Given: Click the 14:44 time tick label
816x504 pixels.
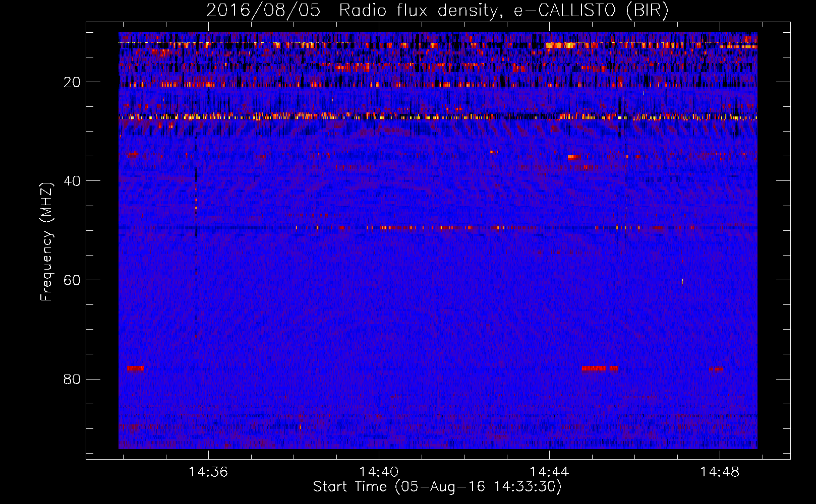Looking at the screenshot, I should coord(549,472).
